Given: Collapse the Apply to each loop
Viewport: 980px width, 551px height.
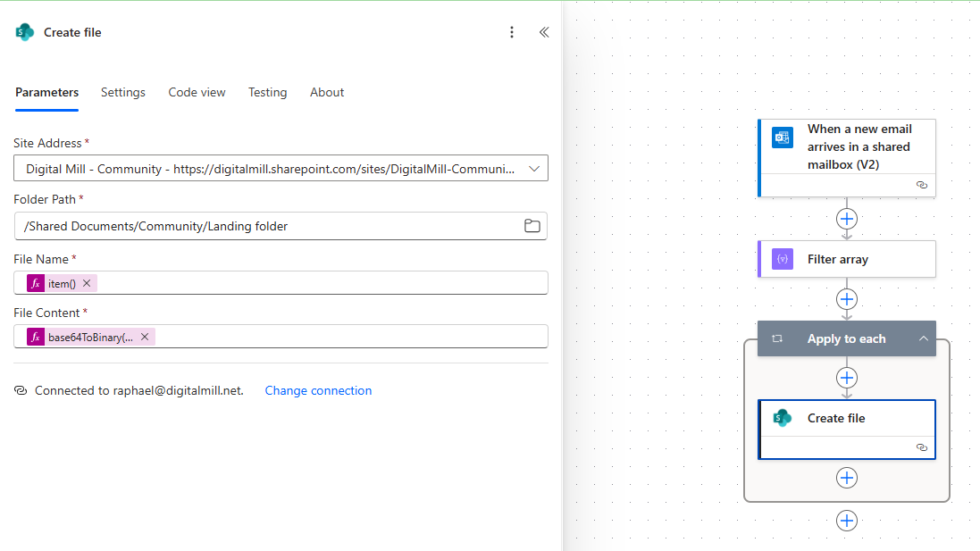Looking at the screenshot, I should coord(924,338).
